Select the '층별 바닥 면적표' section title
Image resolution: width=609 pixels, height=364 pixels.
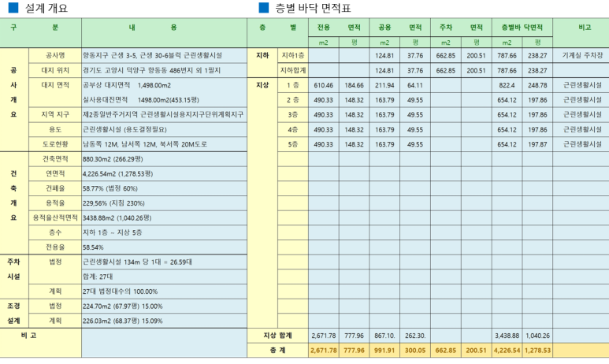pos(313,8)
